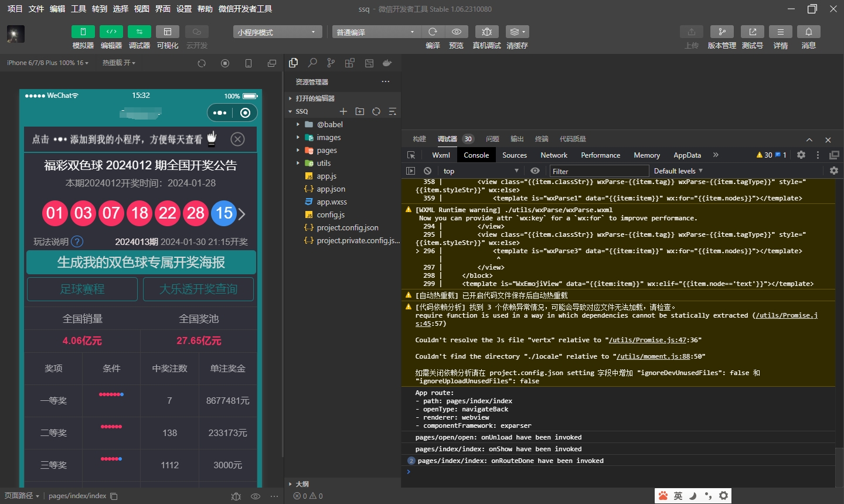Open resource manager more options (…)
Image resolution: width=844 pixels, height=504 pixels.
pos(385,81)
